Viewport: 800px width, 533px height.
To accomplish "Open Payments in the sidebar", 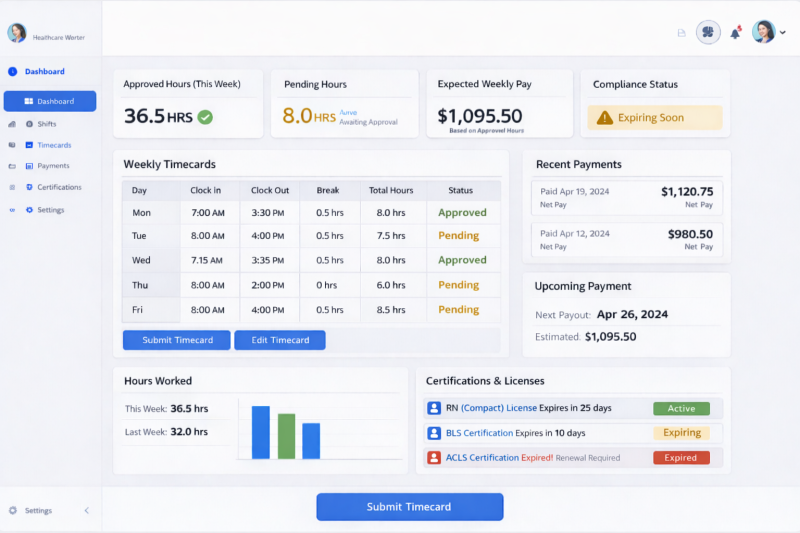I will pos(53,166).
